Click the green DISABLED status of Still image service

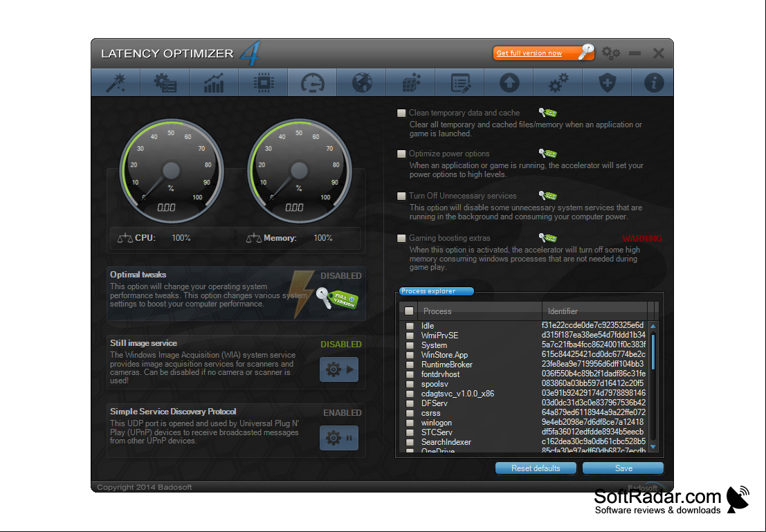[x=341, y=345]
